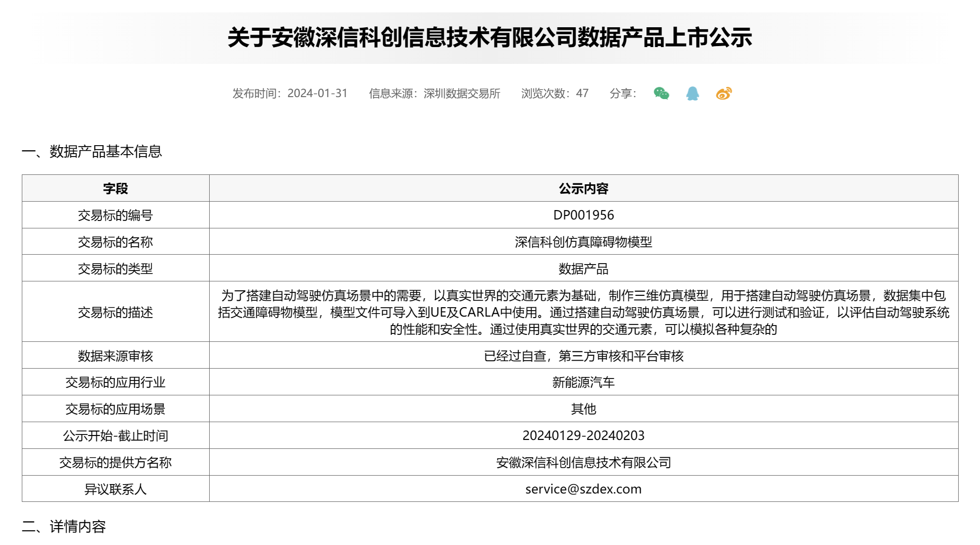
Task: Click the value 20240129-20240203
Action: 583,436
